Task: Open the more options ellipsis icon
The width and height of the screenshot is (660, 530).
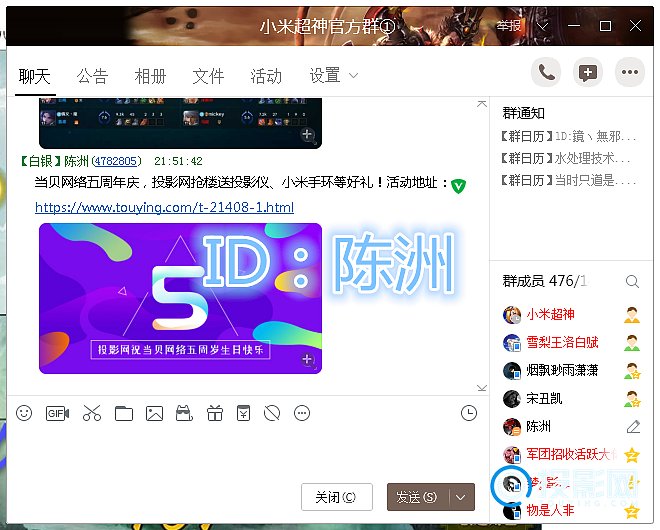Action: [x=630, y=73]
